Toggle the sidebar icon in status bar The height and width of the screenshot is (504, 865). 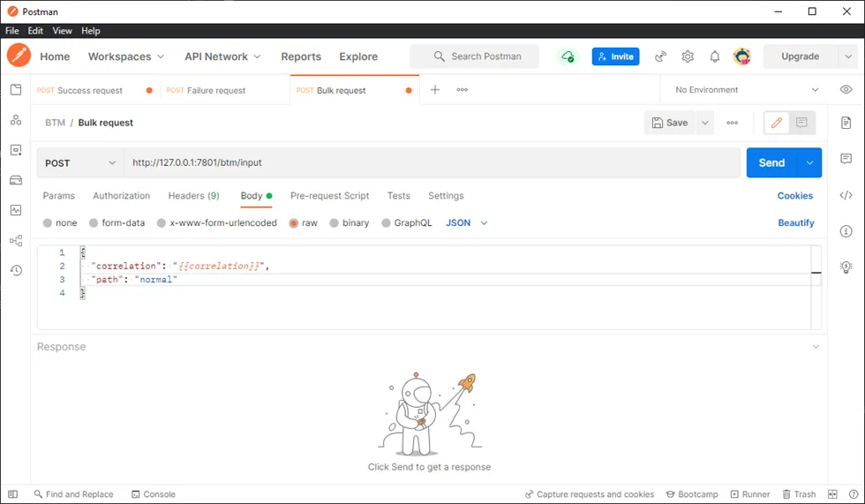pyautogui.click(x=13, y=494)
